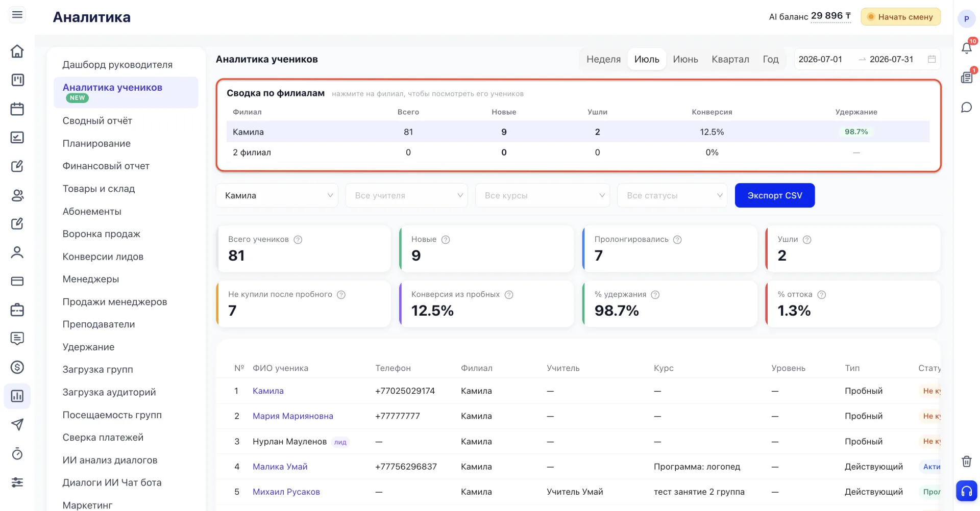
Task: Open the Все курсы dropdown
Action: point(543,195)
